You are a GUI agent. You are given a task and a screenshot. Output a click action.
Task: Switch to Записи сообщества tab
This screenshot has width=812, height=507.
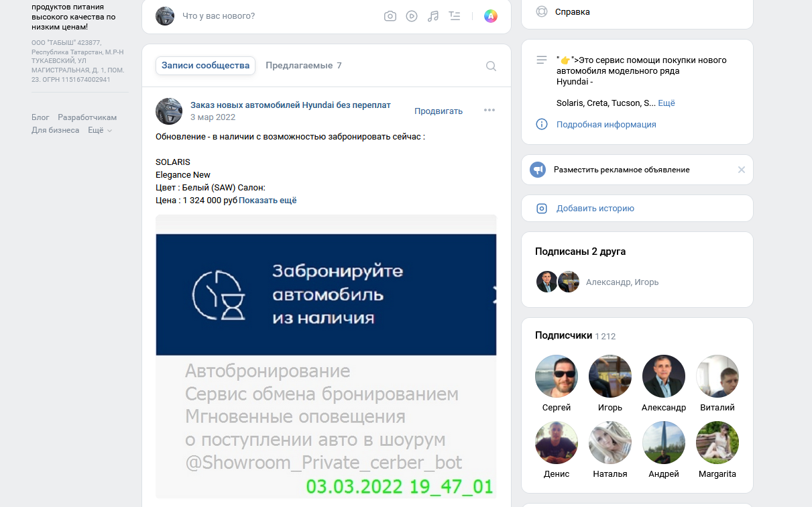click(206, 66)
